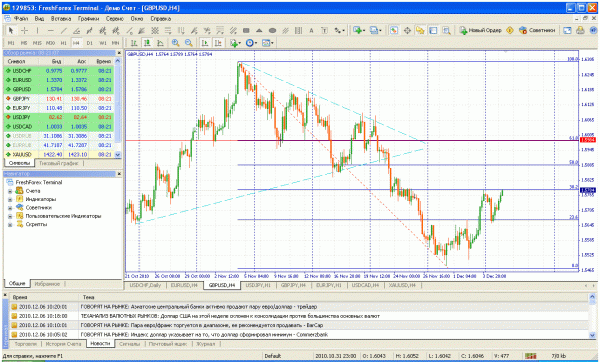Viewport: 600px width, 362px height.
Task: Select the Triangle shape tool
Action: [x=259, y=30]
